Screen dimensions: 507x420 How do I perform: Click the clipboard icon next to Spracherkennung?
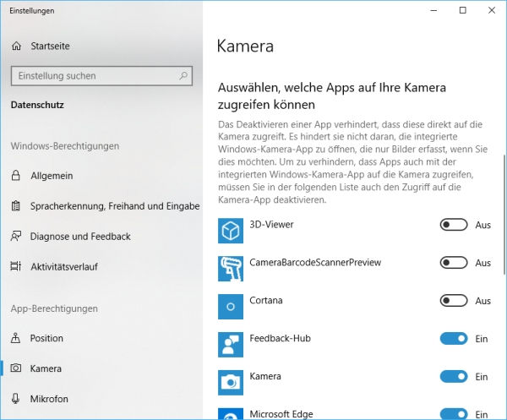coord(15,206)
